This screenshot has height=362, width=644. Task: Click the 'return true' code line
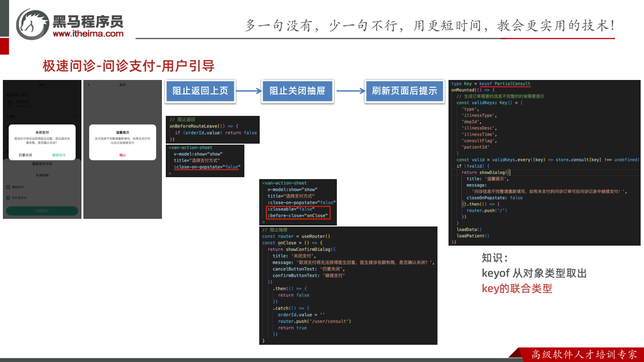coord(292,328)
